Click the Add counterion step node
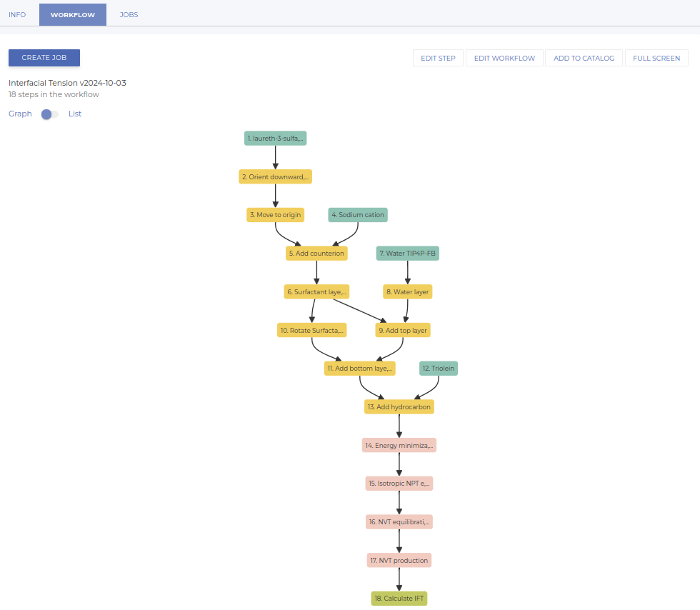This screenshot has height=610, width=700. 316,253
